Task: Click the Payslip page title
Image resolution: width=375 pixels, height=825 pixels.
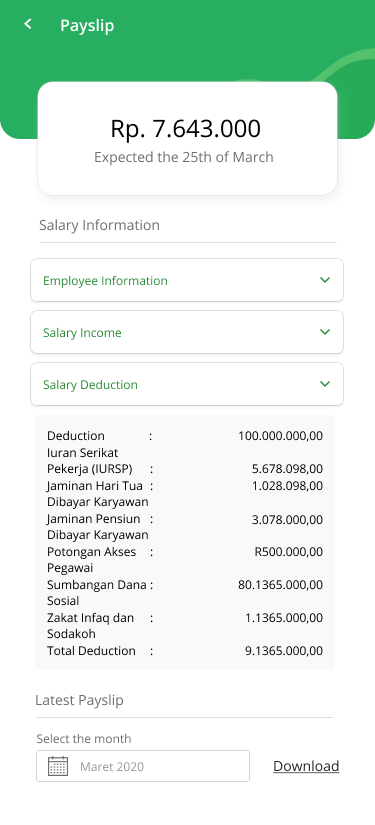Action: click(x=87, y=25)
